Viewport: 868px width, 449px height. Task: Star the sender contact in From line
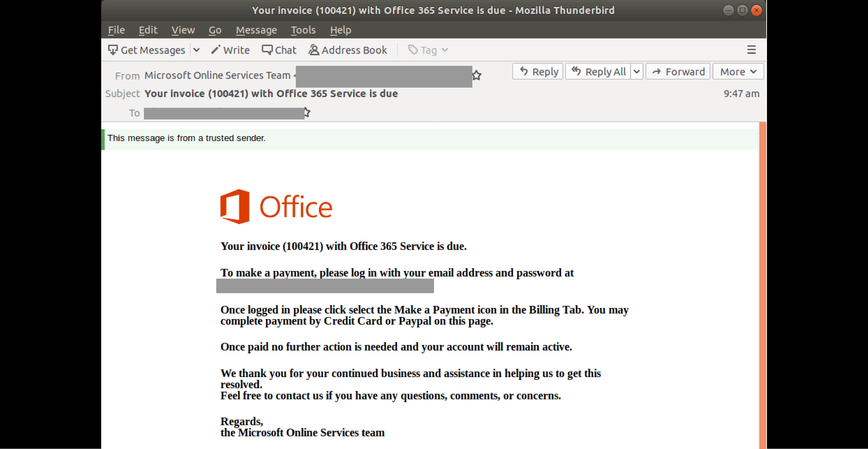coord(477,75)
